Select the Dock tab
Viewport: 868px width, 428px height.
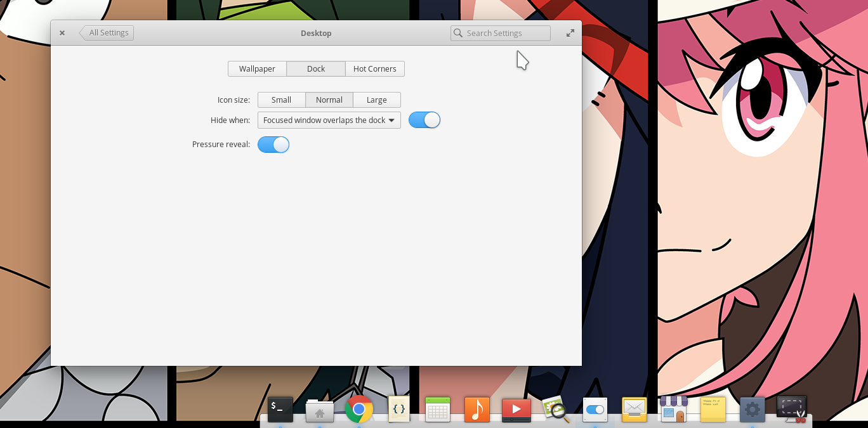pos(316,68)
